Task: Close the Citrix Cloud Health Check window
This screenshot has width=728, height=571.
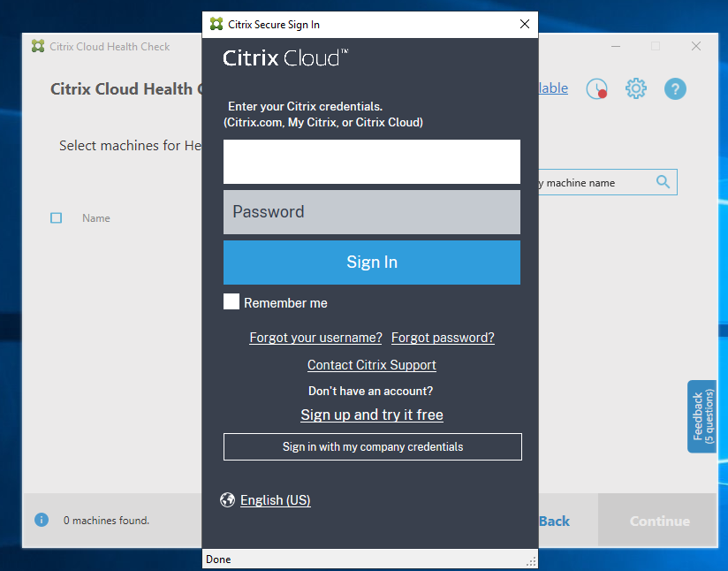Action: [x=696, y=46]
